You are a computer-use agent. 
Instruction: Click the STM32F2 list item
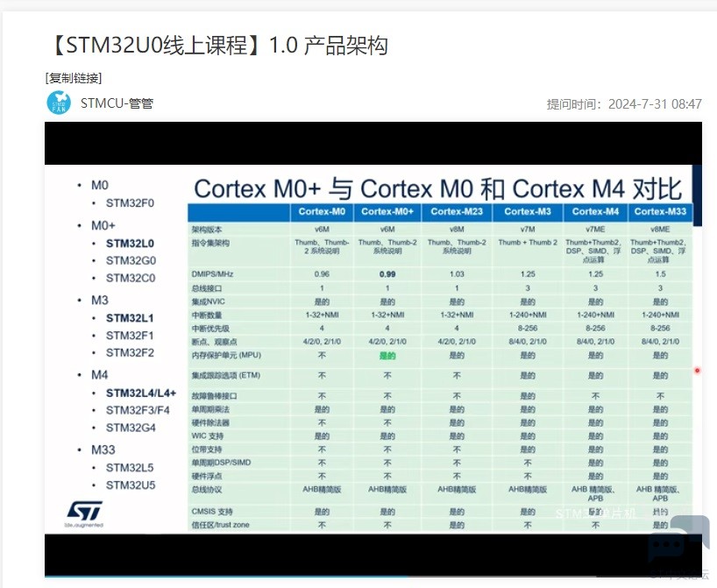click(x=130, y=353)
